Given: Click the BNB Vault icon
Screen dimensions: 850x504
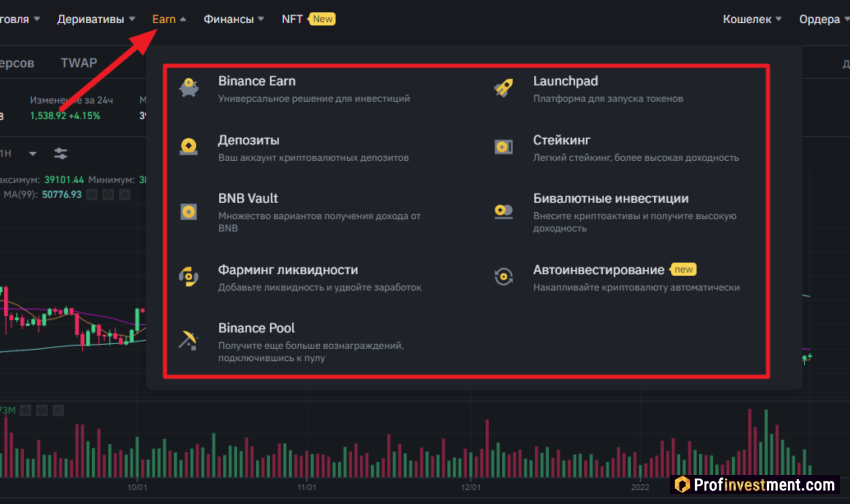Looking at the screenshot, I should (189, 211).
